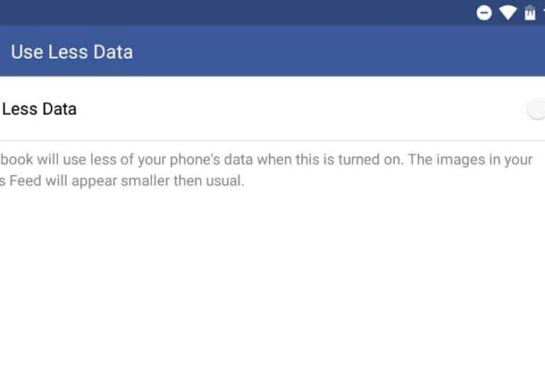Tap the battery status icon
The width and height of the screenshot is (545, 392).
(x=529, y=13)
